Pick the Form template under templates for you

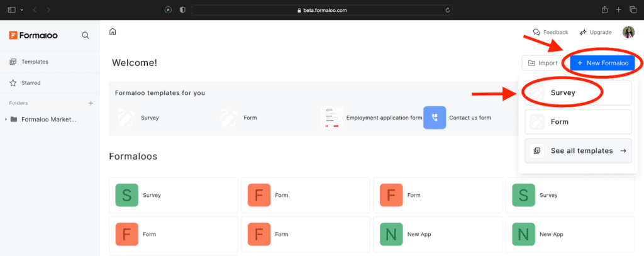(x=238, y=118)
